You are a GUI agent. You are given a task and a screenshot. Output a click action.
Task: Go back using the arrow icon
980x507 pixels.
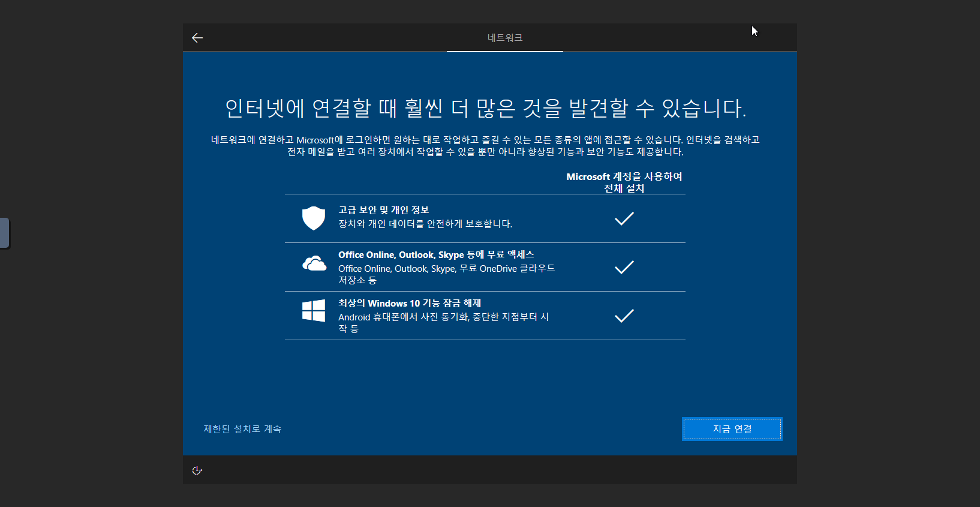coord(197,38)
